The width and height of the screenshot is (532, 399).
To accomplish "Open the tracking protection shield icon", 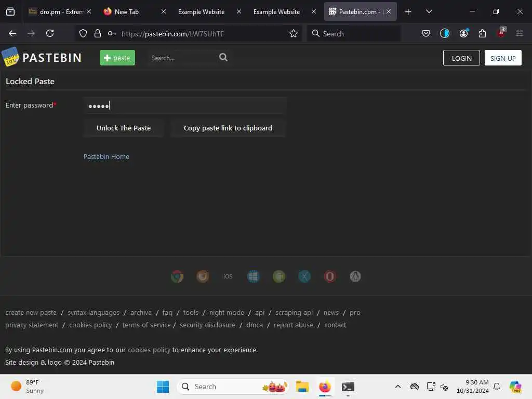I will [83, 33].
